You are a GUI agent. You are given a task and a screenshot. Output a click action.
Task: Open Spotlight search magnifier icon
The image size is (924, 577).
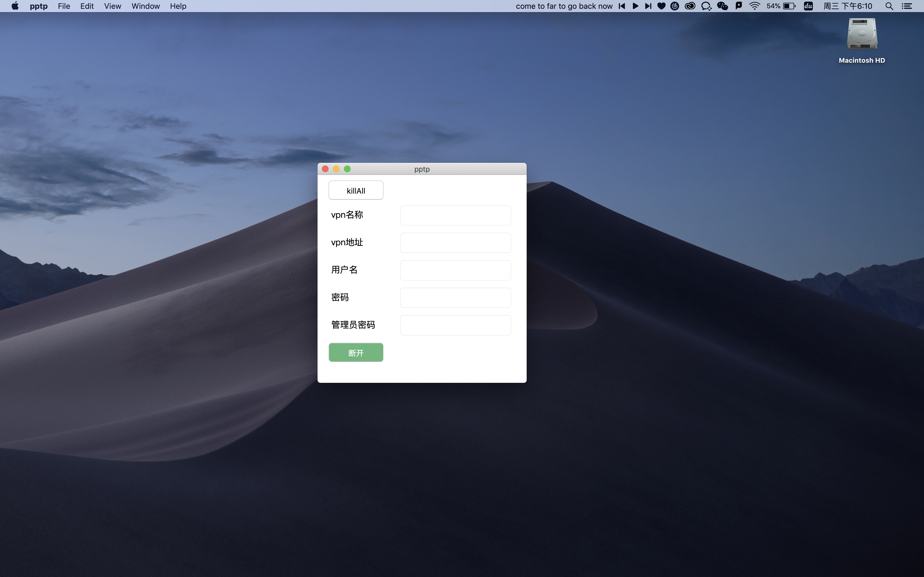coord(889,6)
